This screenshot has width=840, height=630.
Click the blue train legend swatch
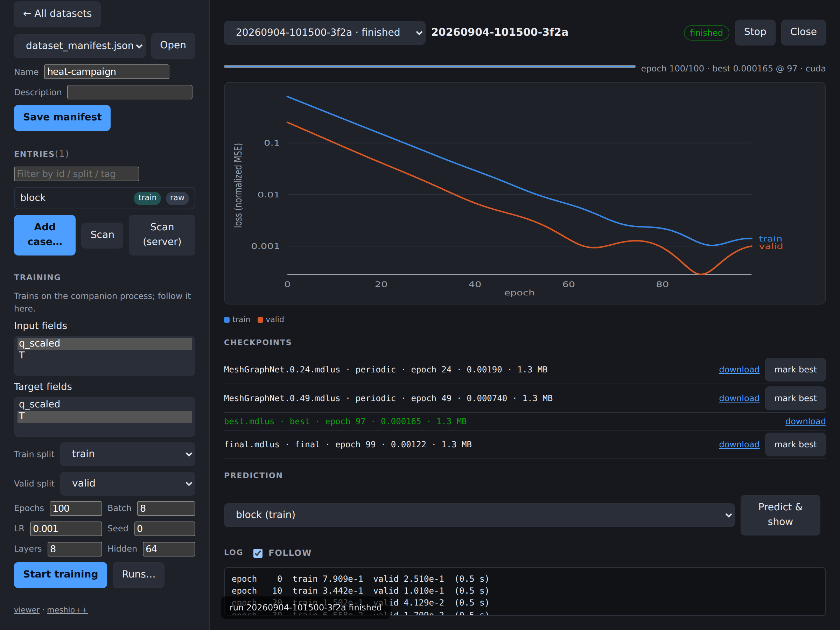[227, 320]
